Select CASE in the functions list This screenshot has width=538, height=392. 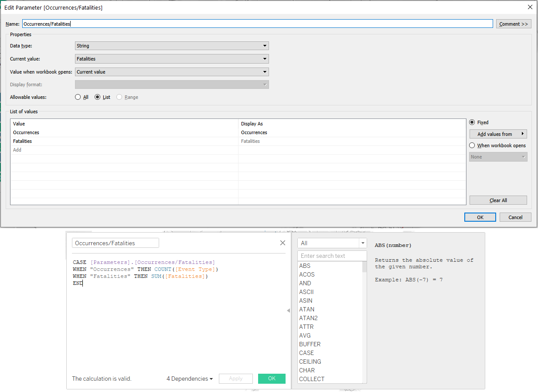tap(306, 353)
